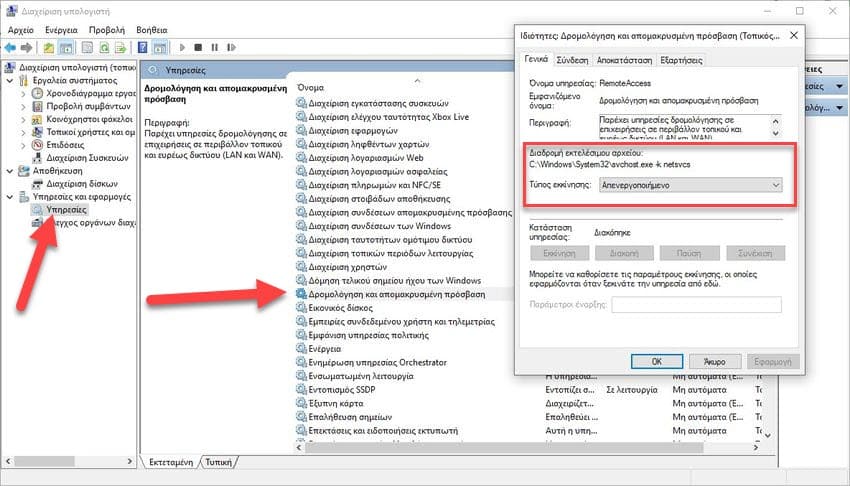The width and height of the screenshot is (850, 486).
Task: Switch to the Σύνδεση tab
Action: pos(572,60)
